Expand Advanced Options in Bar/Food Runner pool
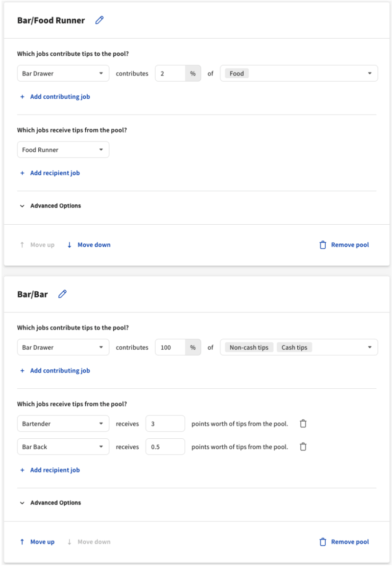The image size is (392, 566). click(51, 206)
